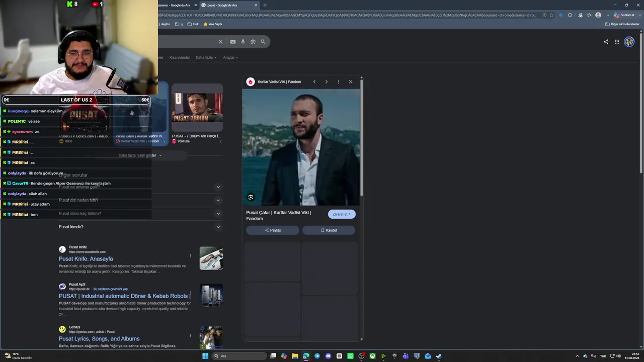Open Discord from the taskbar
644x362 pixels.
pyautogui.click(x=328, y=356)
